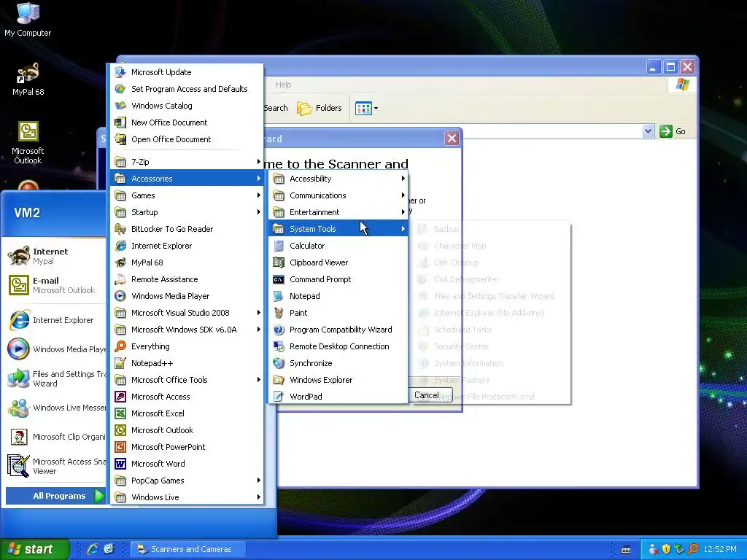Open the Communications submenu

(x=338, y=195)
